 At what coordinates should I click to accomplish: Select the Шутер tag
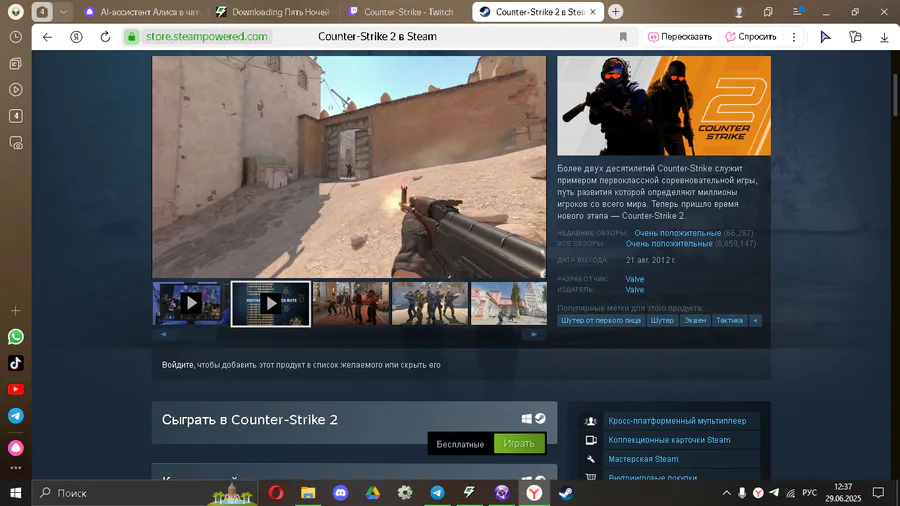(x=662, y=321)
